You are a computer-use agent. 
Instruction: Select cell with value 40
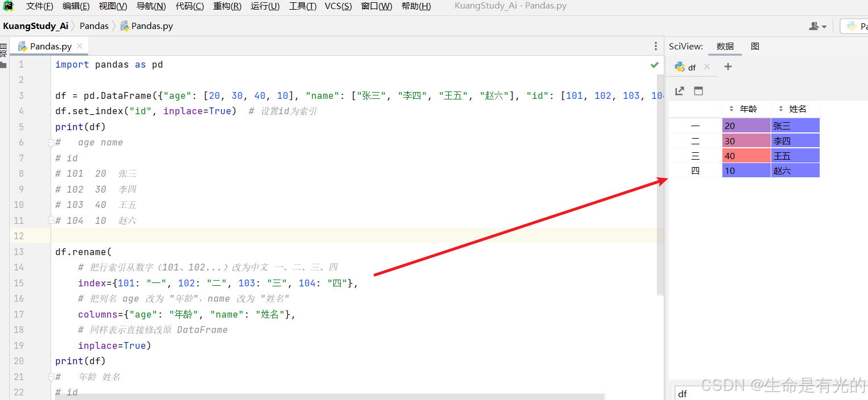(x=746, y=155)
